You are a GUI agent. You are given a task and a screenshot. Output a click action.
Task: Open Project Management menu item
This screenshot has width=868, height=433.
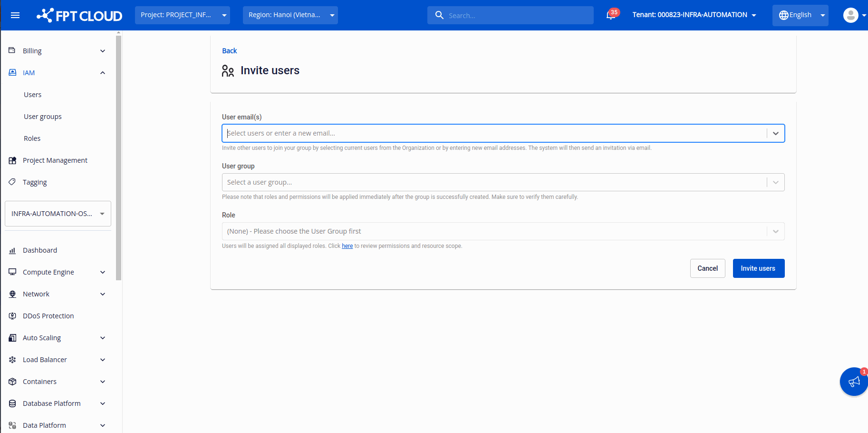[x=55, y=160]
